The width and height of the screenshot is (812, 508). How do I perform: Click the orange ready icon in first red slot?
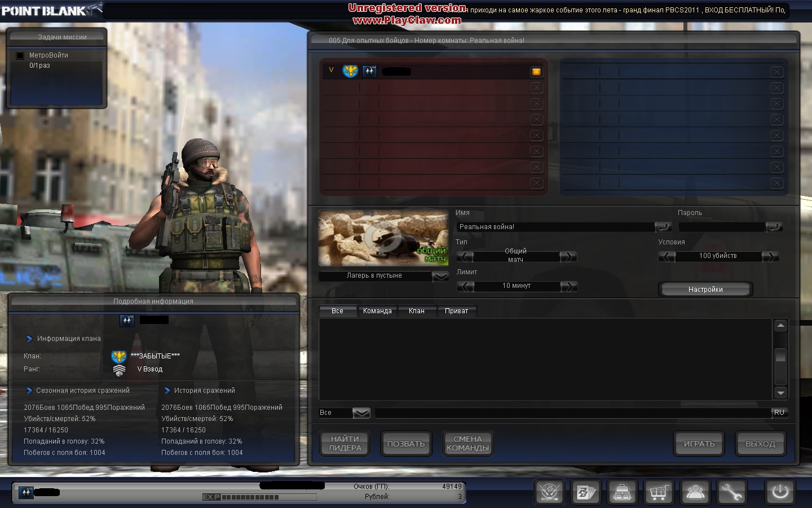(536, 72)
